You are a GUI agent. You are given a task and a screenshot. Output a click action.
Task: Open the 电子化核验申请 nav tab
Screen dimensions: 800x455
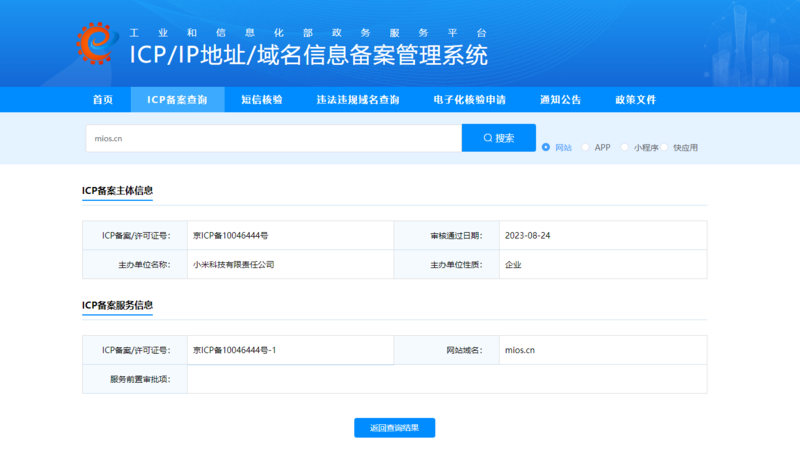point(469,99)
